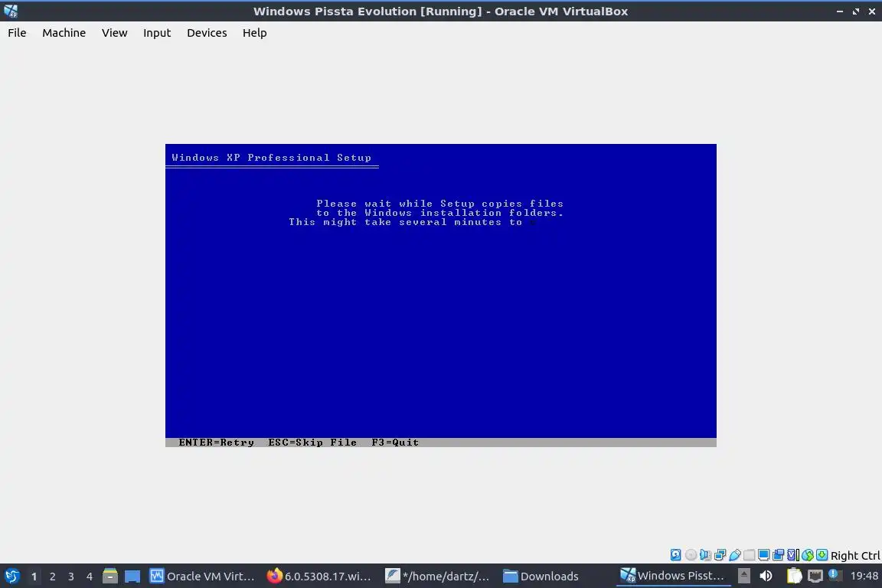Click the wired network tray icon
This screenshot has height=588, width=882.
pyautogui.click(x=815, y=576)
